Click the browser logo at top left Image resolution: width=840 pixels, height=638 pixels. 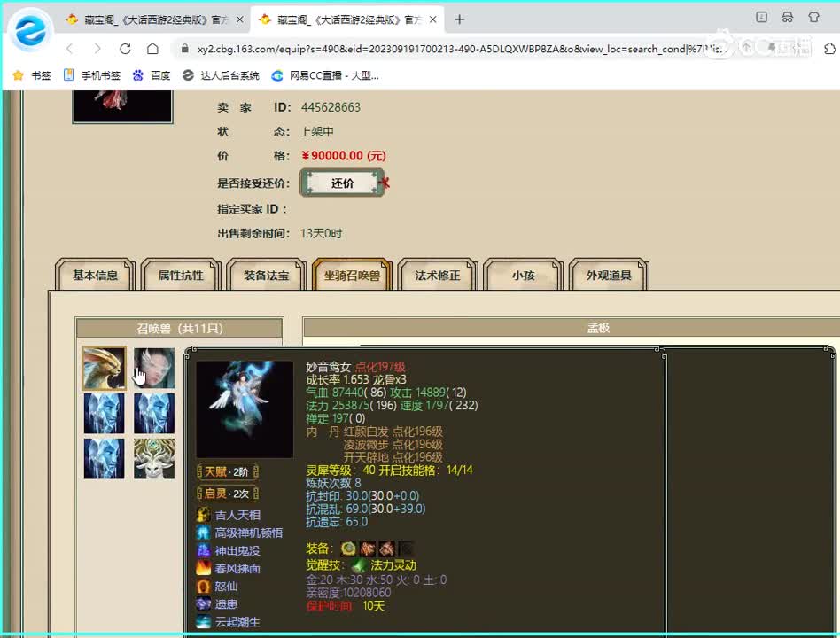coord(30,31)
